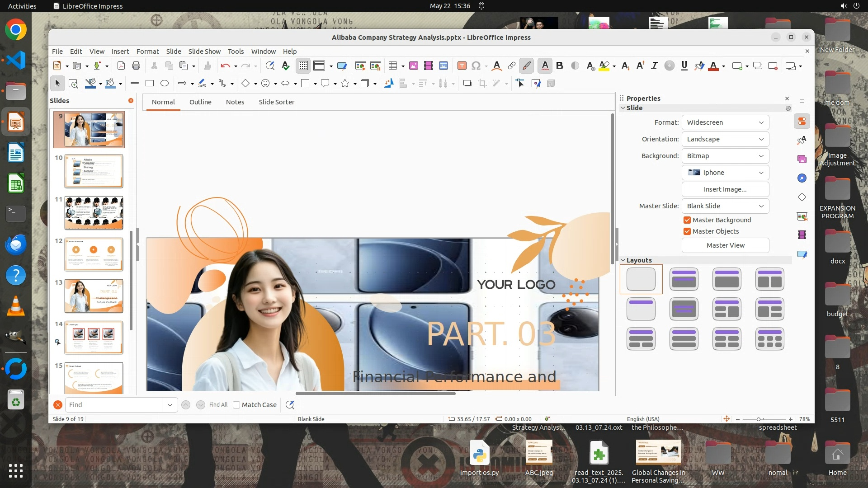Open the Slide Show menu

(204, 52)
